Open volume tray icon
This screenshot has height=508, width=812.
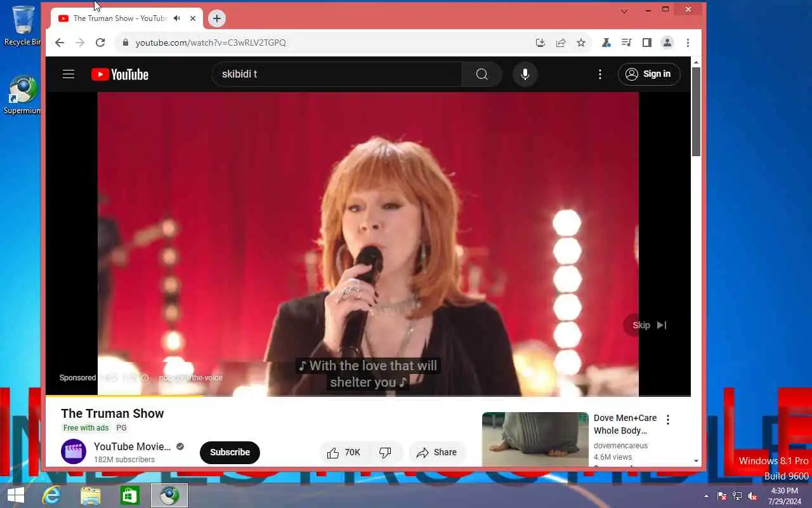click(752, 496)
